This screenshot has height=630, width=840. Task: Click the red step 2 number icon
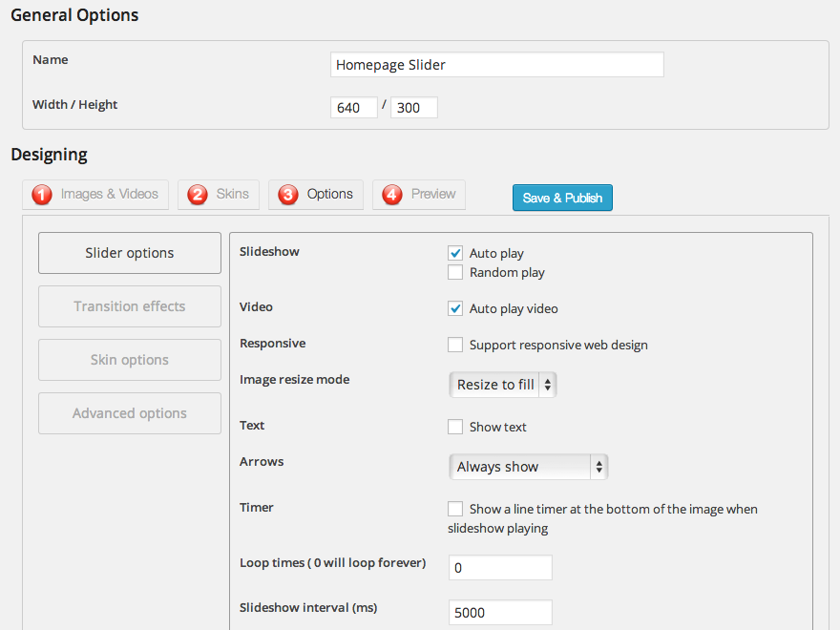198,195
